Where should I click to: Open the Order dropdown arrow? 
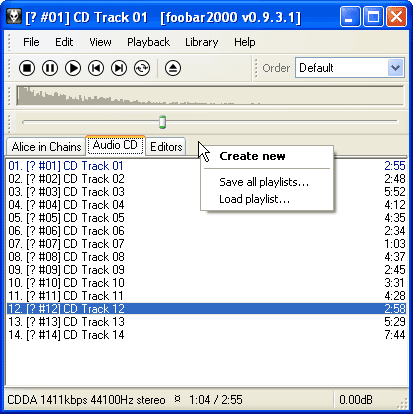click(396, 68)
